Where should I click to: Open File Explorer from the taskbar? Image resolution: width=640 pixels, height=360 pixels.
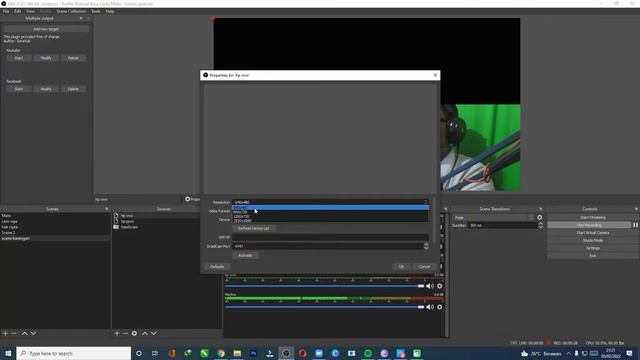pos(237,353)
